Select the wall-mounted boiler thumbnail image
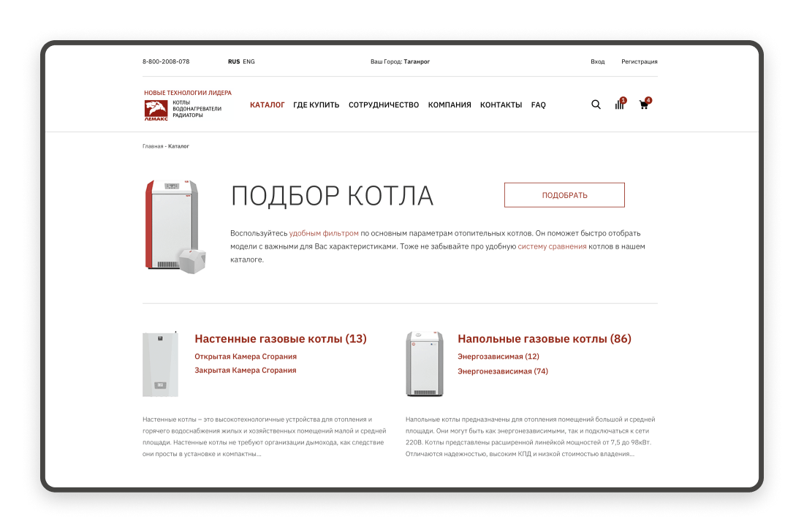Screen dimensions: 804x532 [161, 364]
